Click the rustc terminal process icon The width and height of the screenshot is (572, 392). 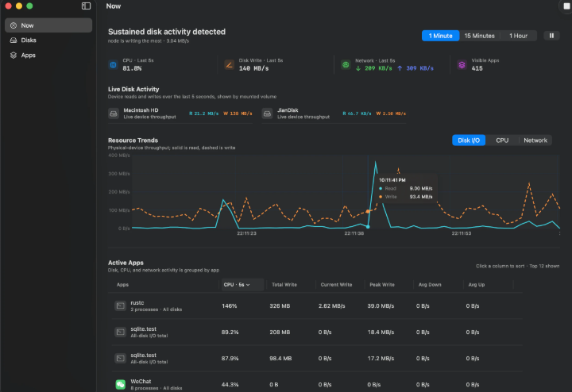(121, 306)
